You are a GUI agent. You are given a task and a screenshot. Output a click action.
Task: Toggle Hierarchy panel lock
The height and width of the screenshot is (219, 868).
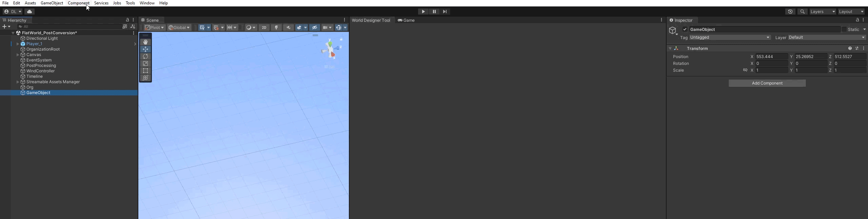[x=127, y=20]
